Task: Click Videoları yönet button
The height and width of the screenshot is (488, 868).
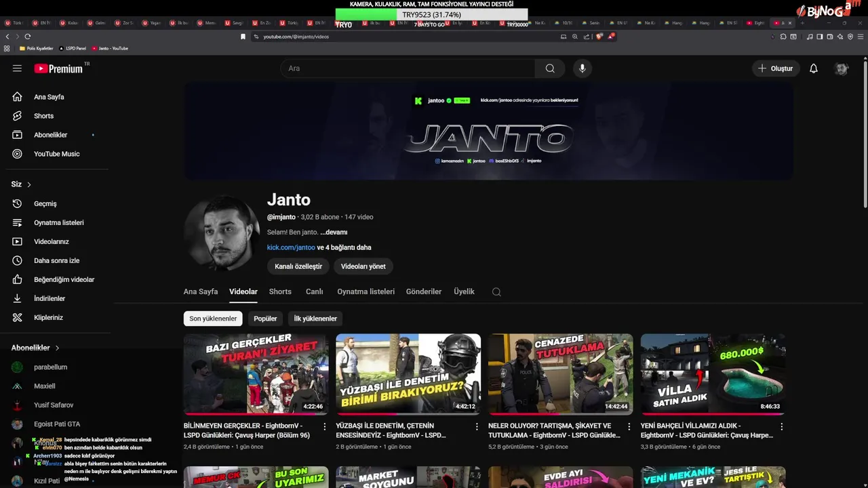Action: pos(363,266)
